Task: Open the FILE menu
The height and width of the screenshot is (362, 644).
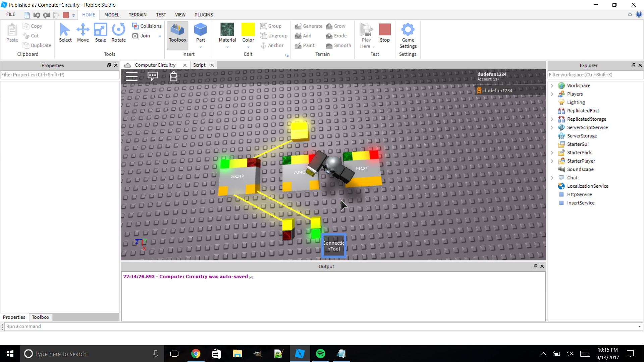Action: (x=11, y=15)
